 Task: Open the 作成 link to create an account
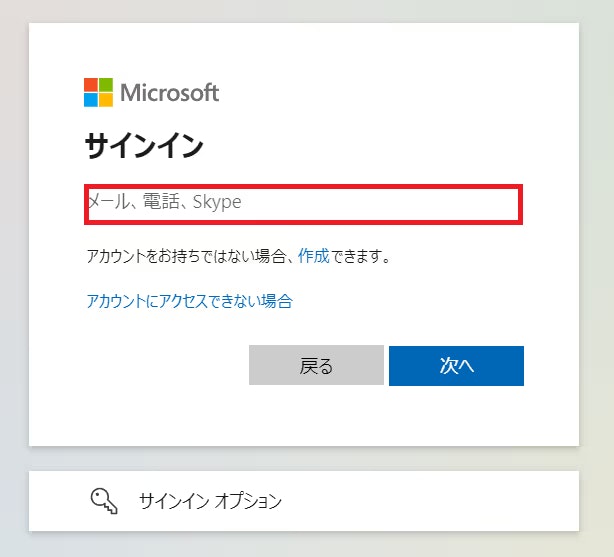[x=314, y=256]
